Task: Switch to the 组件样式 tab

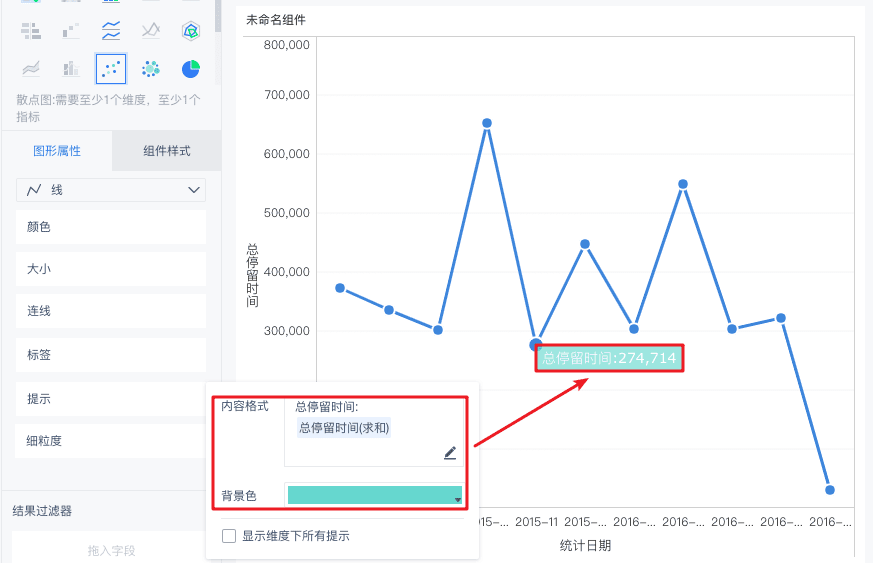Action: click(166, 151)
